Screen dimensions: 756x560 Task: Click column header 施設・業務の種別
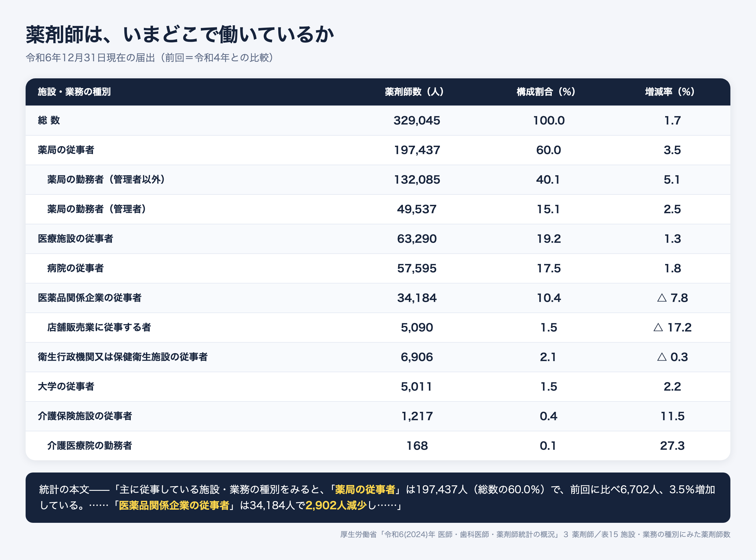pyautogui.click(x=74, y=92)
